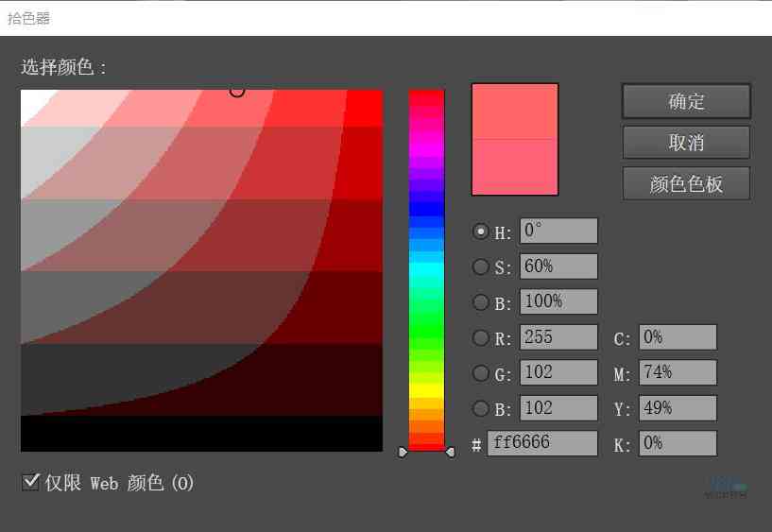Select the B blue radio button
The image size is (772, 532).
click(x=481, y=408)
